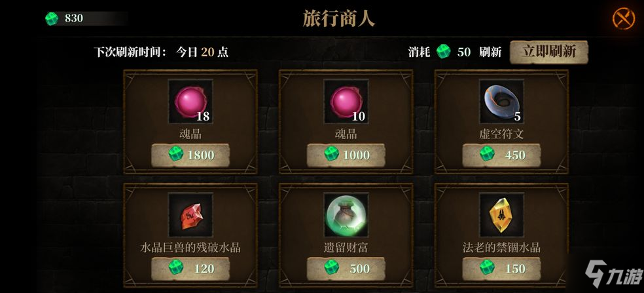Tap the 虚空符文 item name label
Viewport: 644px width, 293px height.
click(x=501, y=134)
